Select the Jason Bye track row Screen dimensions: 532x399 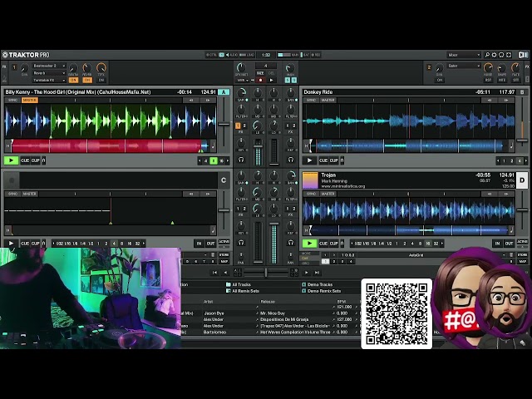[x=271, y=313]
